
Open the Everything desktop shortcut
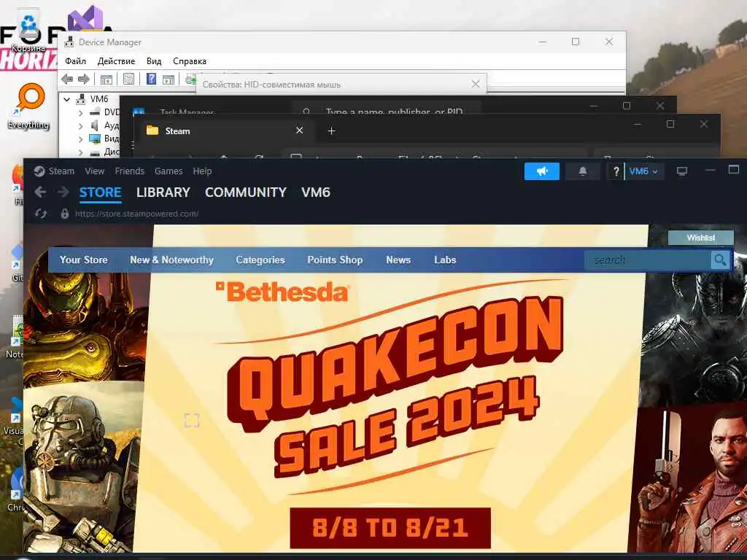pyautogui.click(x=28, y=106)
